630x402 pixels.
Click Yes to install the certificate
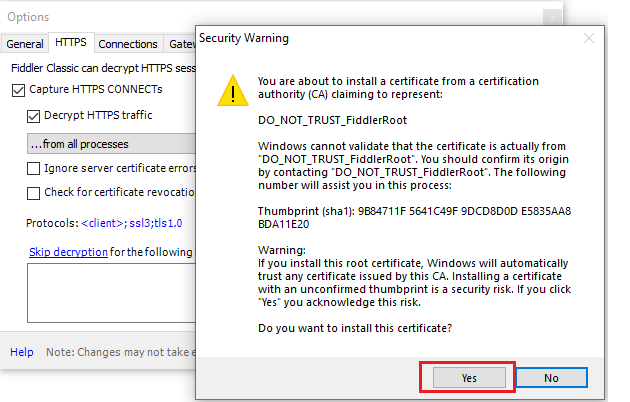point(469,378)
